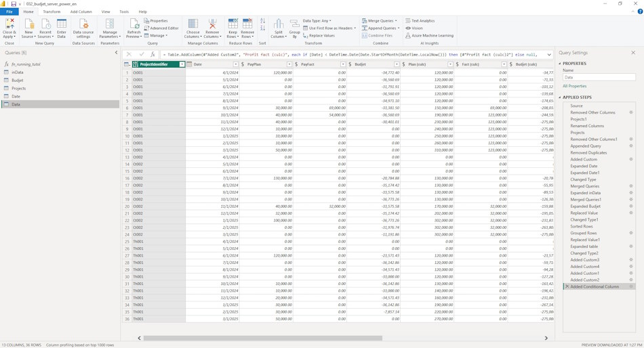Open the Date column filter dropdown
The height and width of the screenshot is (348, 644).
[236, 64]
